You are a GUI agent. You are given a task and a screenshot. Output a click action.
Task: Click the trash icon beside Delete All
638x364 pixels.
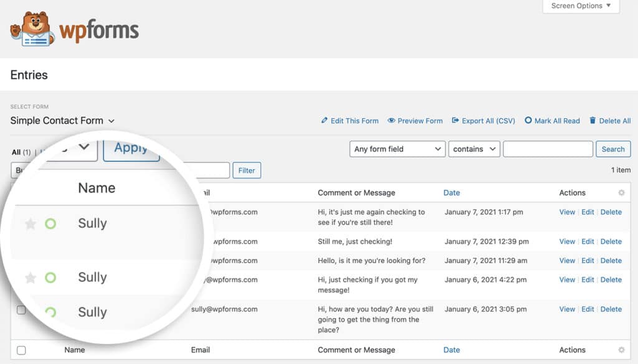(x=593, y=120)
